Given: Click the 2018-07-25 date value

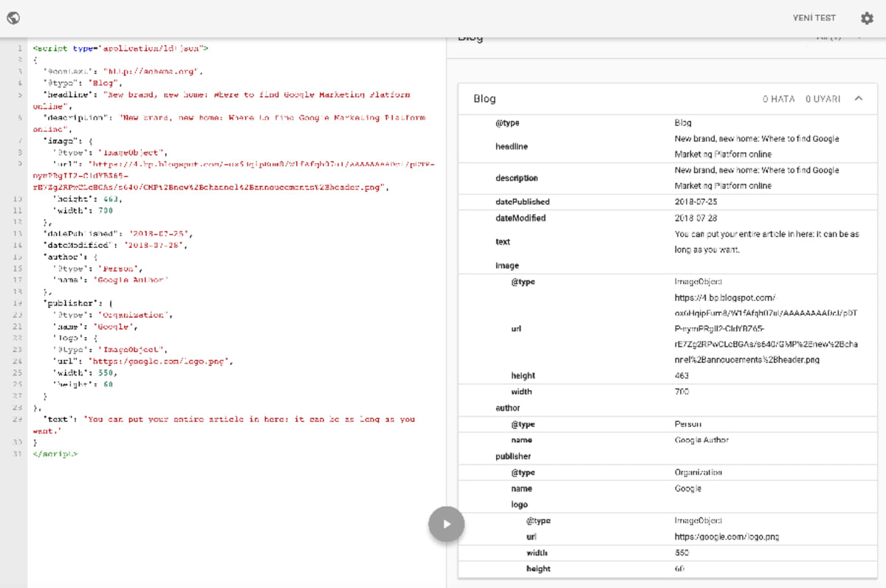Looking at the screenshot, I should point(696,201).
